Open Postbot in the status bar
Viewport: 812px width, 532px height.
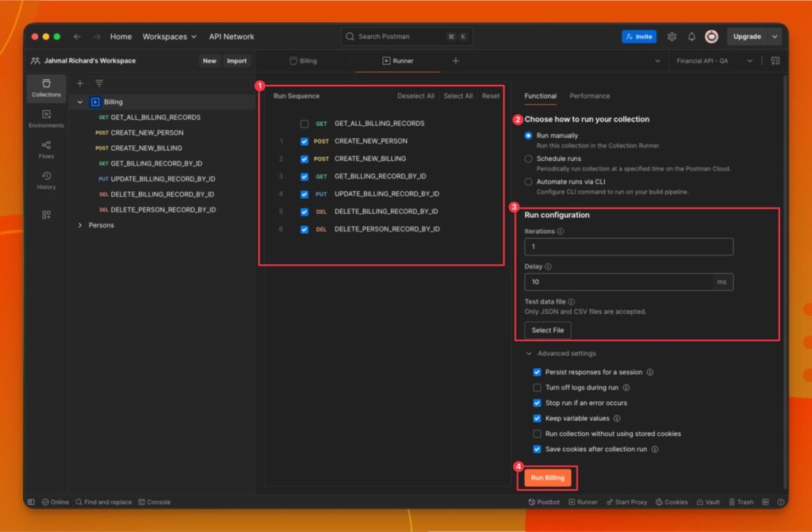coord(544,503)
